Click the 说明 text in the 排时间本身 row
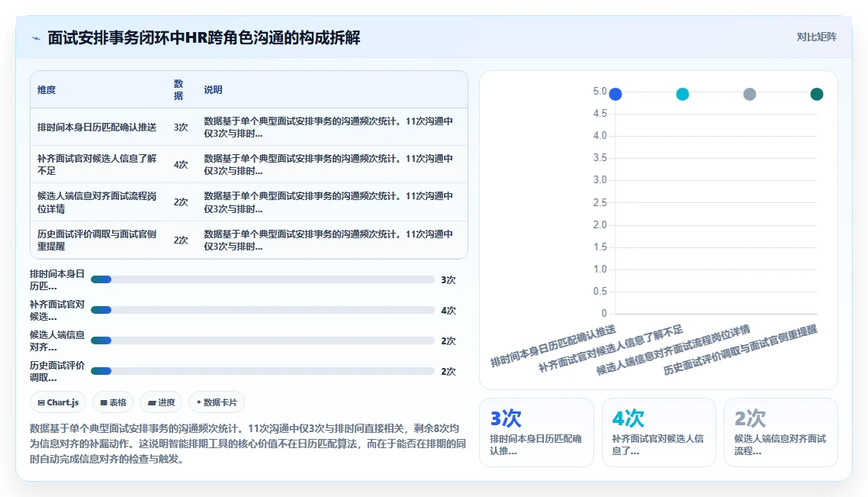 328,127
